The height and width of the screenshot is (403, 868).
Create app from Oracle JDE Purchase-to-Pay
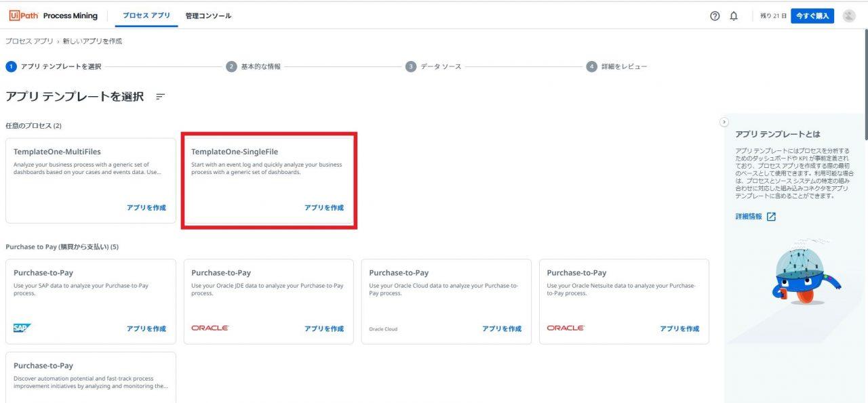coord(324,328)
